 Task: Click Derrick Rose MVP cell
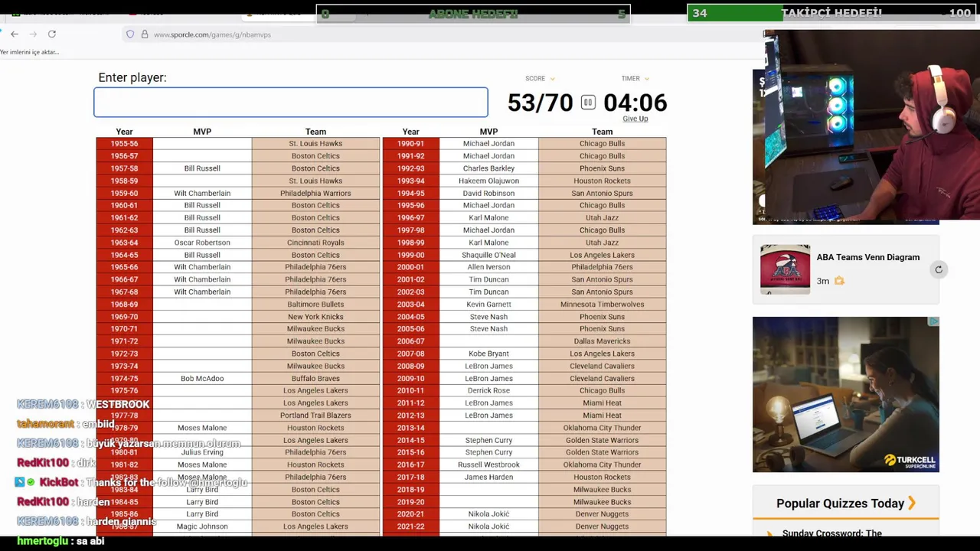[x=488, y=391]
